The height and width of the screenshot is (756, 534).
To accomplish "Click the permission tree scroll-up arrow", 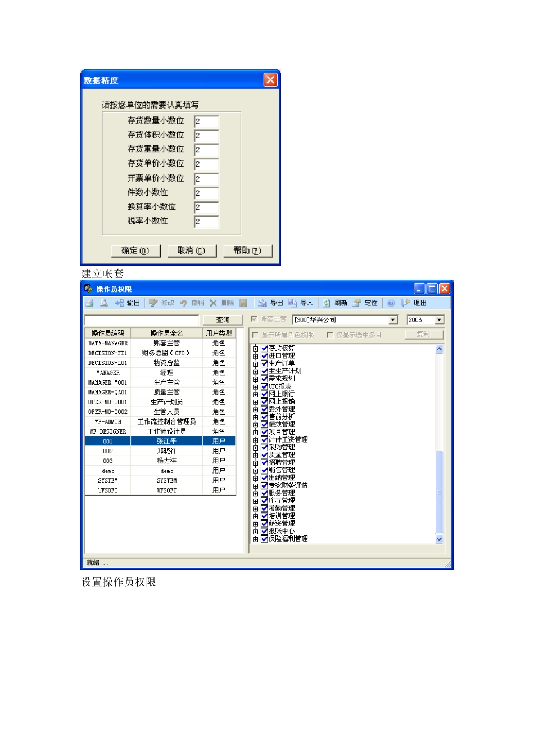I will click(x=440, y=349).
